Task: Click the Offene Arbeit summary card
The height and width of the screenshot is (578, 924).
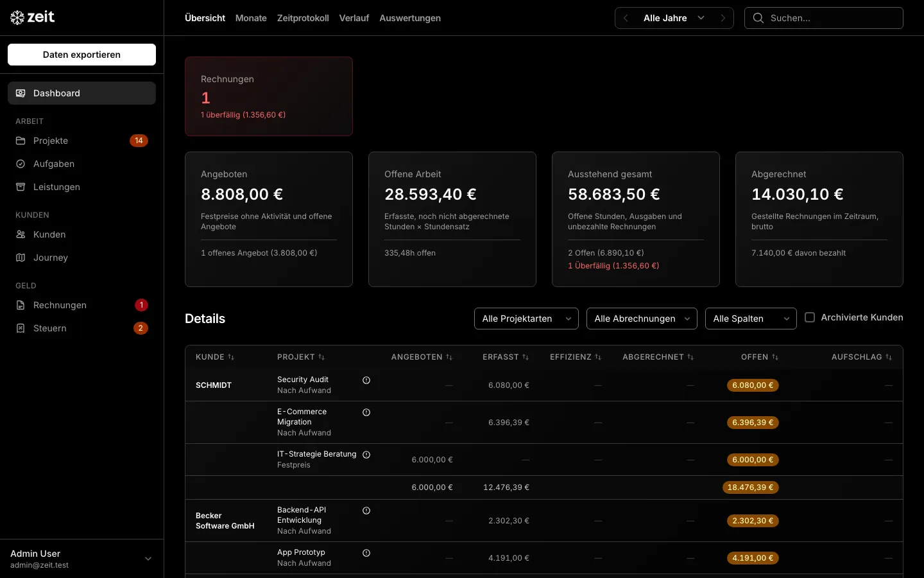Action: (452, 219)
